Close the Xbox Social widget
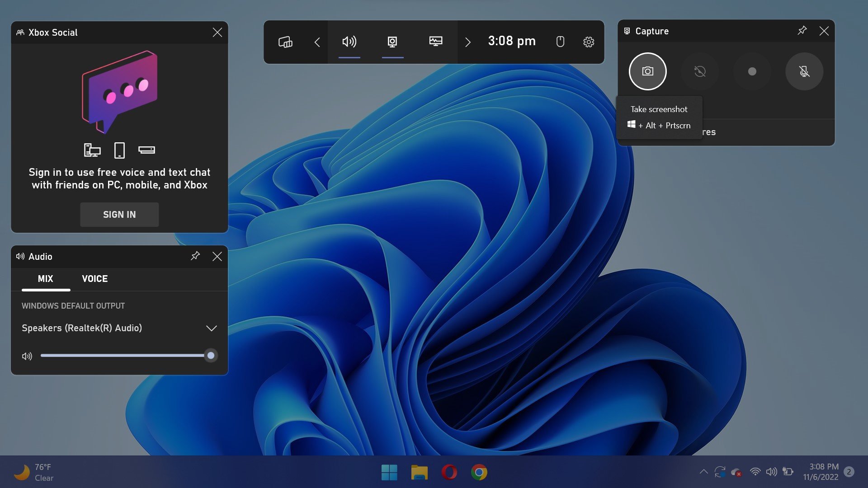 point(217,33)
